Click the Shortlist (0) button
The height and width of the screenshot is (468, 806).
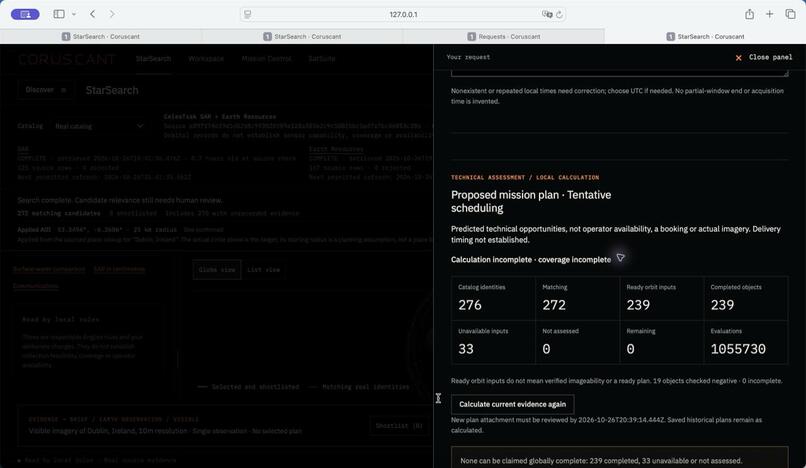[399, 426]
